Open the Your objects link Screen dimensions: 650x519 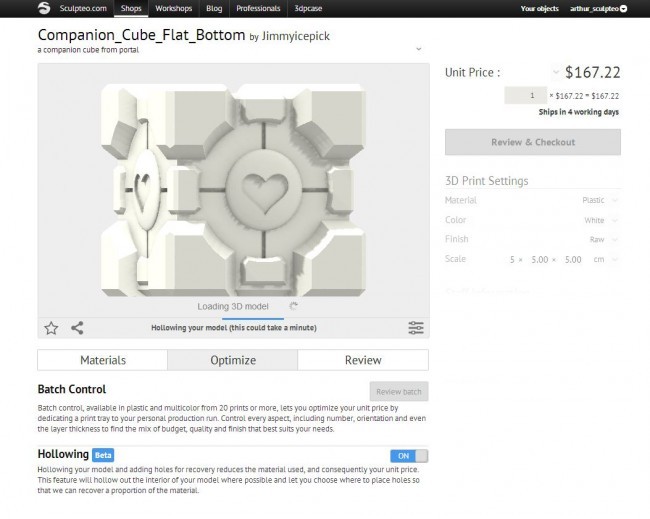[x=539, y=9]
